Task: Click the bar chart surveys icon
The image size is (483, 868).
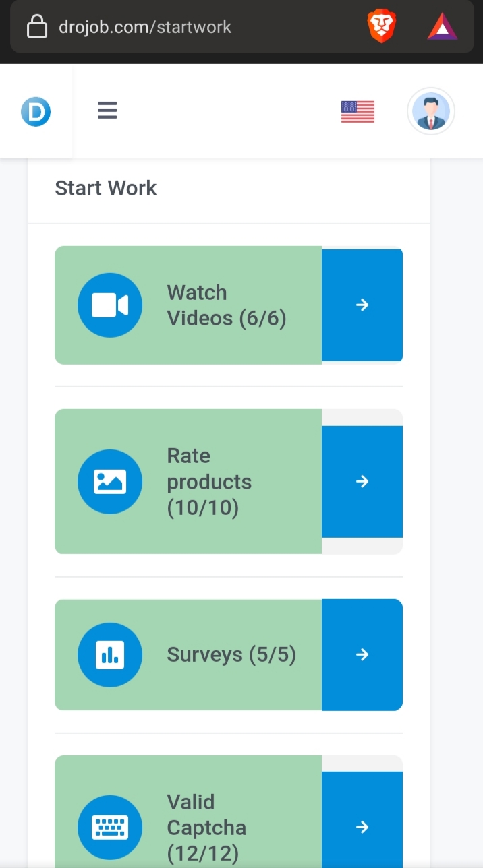Action: click(110, 655)
